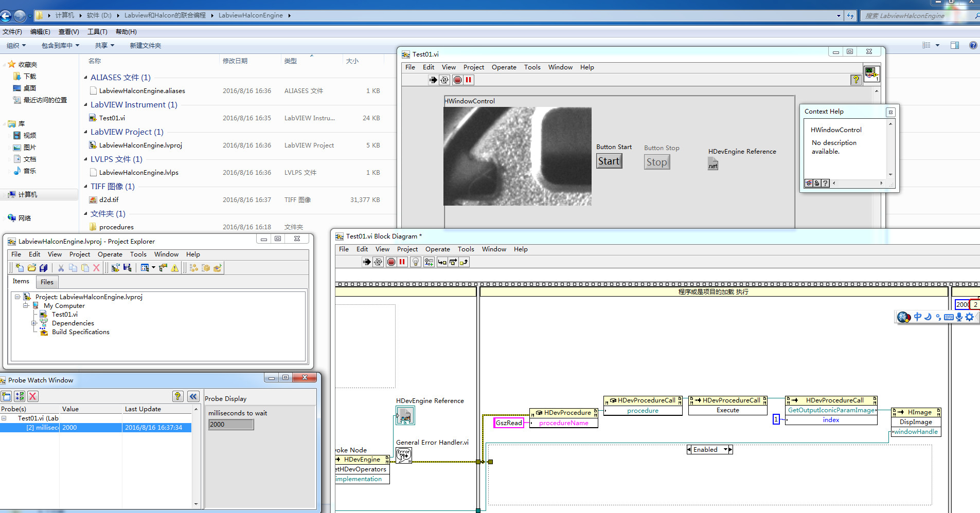980x513 pixels.
Task: Click 共享 button in Explorer toolbar
Action: tap(104, 46)
